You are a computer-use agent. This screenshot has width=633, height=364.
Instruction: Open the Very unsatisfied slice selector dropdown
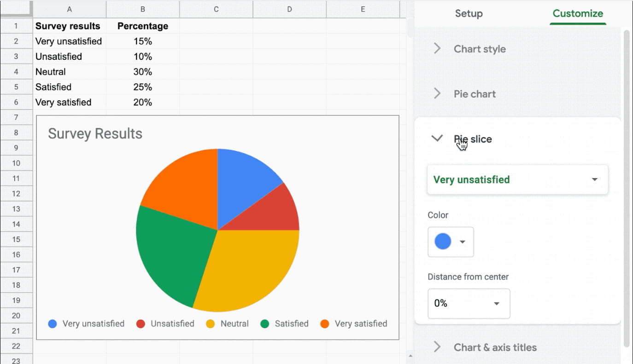tap(594, 179)
